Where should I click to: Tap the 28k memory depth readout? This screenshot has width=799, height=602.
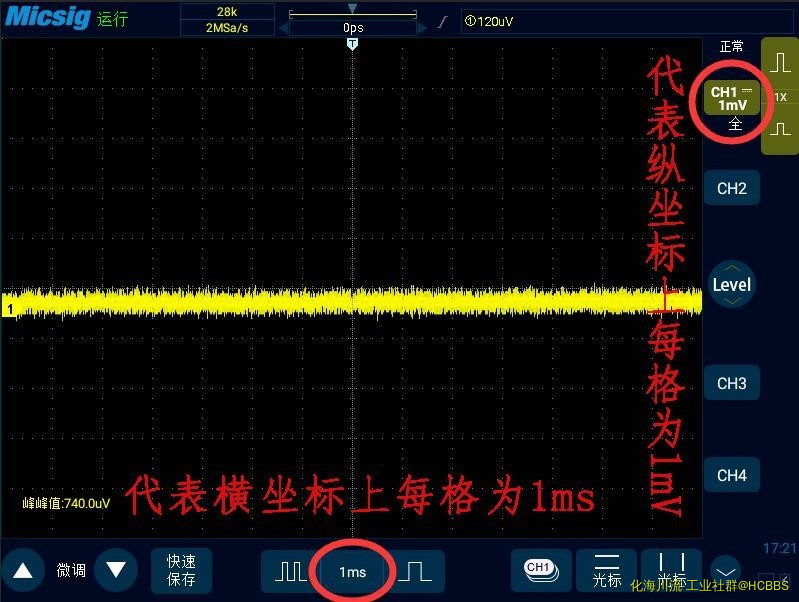pos(227,11)
